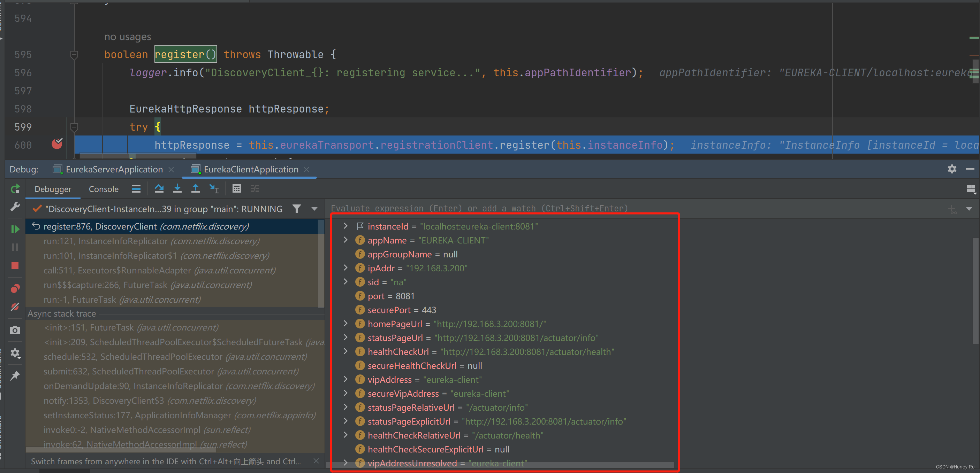Minimize the Debug tool window
Image resolution: width=980 pixels, height=473 pixels.
click(970, 169)
